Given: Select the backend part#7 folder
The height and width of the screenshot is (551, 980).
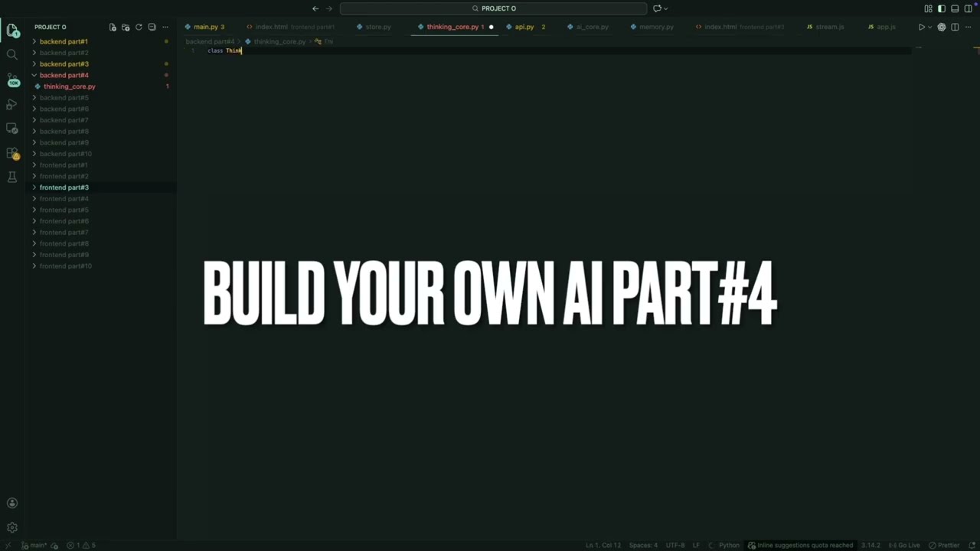Looking at the screenshot, I should [x=64, y=120].
